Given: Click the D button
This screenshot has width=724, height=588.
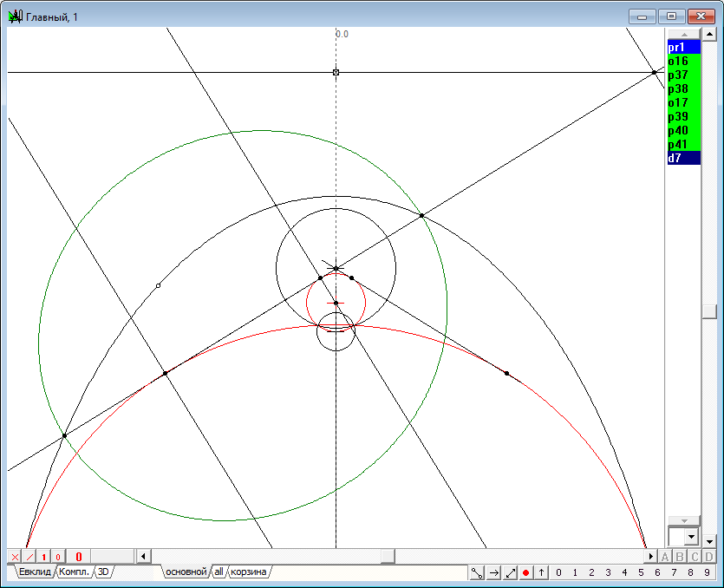Looking at the screenshot, I should point(709,557).
